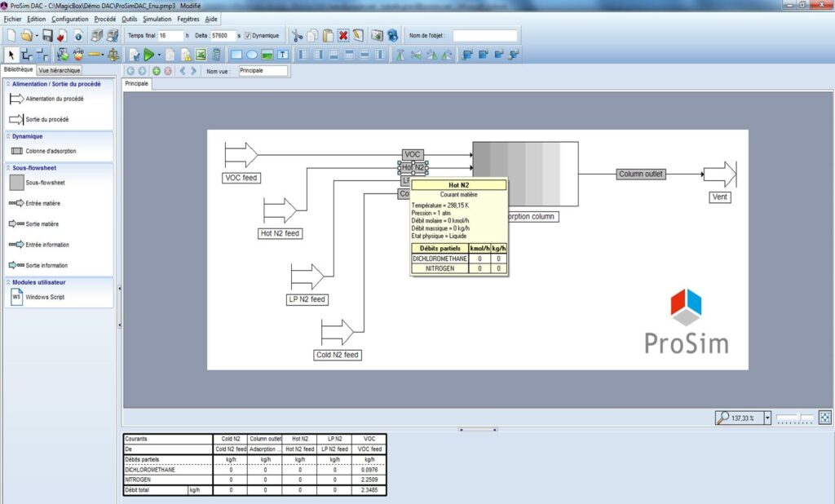This screenshot has width=835, height=504.
Task: Insert an image with the picture tool
Action: click(267, 55)
